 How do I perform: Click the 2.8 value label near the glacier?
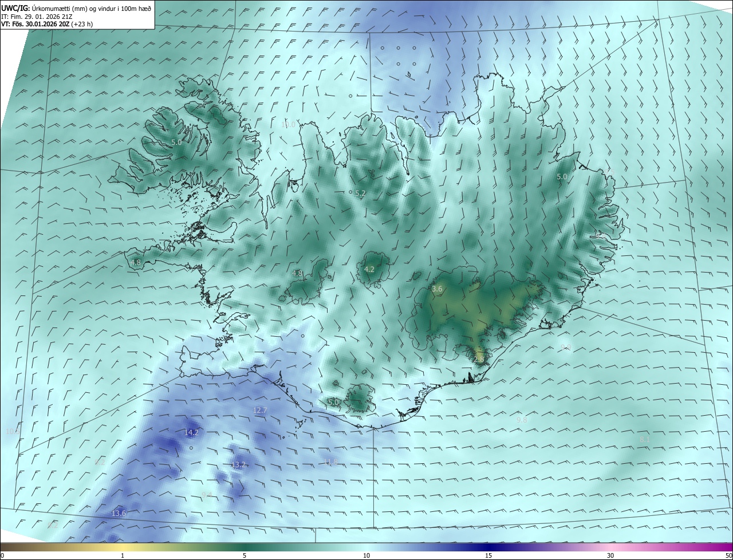pyautogui.click(x=479, y=359)
